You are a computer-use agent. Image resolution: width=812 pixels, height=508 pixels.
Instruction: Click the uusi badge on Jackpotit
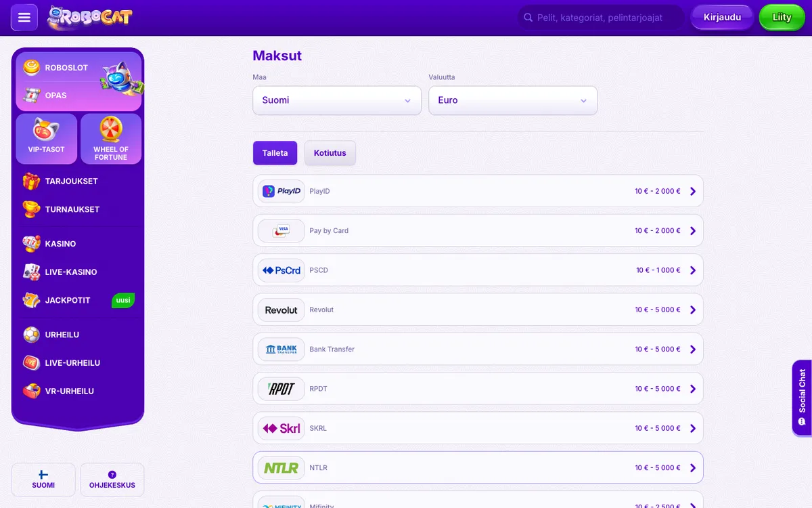coord(123,300)
